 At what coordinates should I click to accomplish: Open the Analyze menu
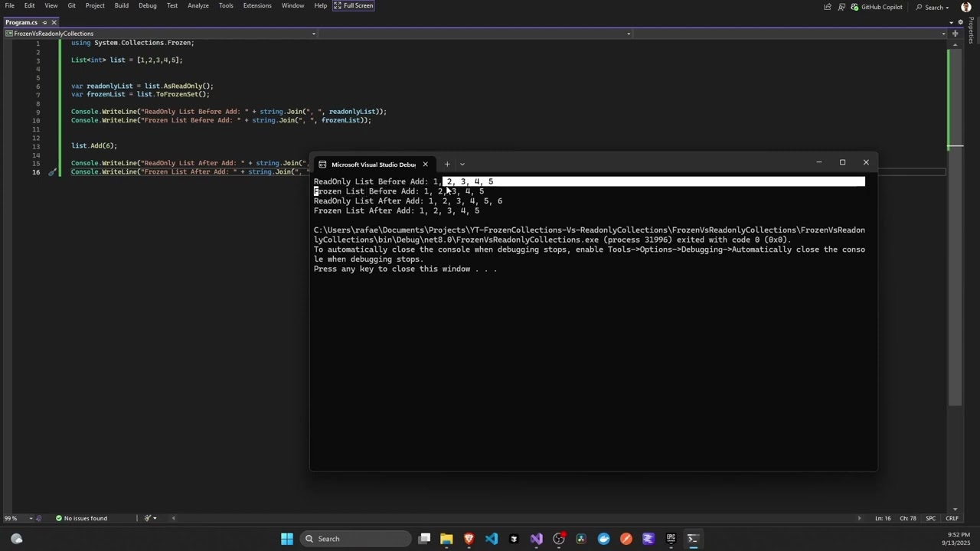click(198, 5)
